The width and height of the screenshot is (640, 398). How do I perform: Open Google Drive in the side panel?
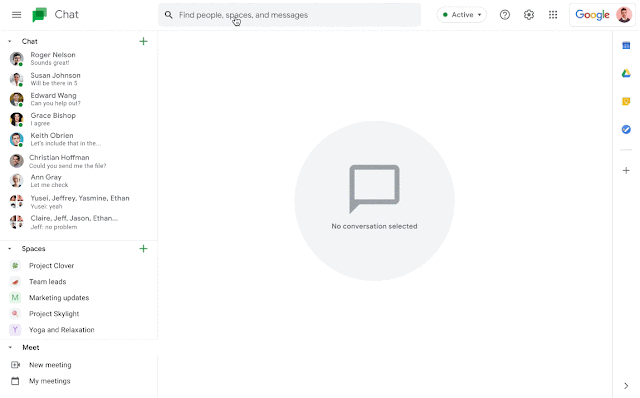click(x=626, y=73)
